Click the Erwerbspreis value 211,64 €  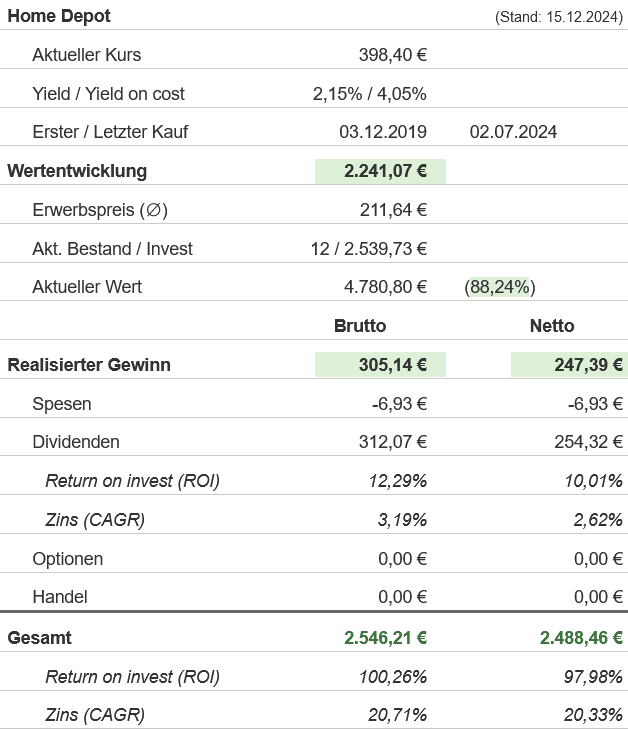point(393,210)
